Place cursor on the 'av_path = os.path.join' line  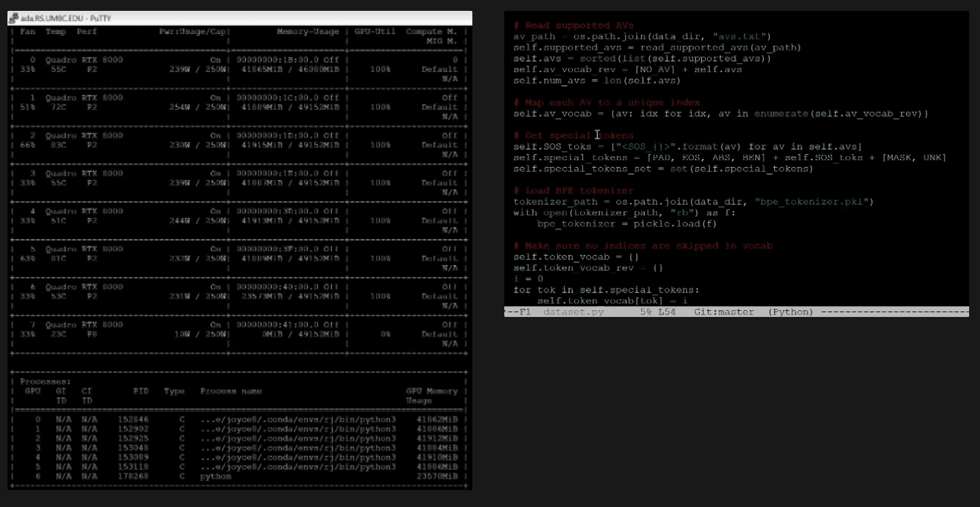click(642, 37)
